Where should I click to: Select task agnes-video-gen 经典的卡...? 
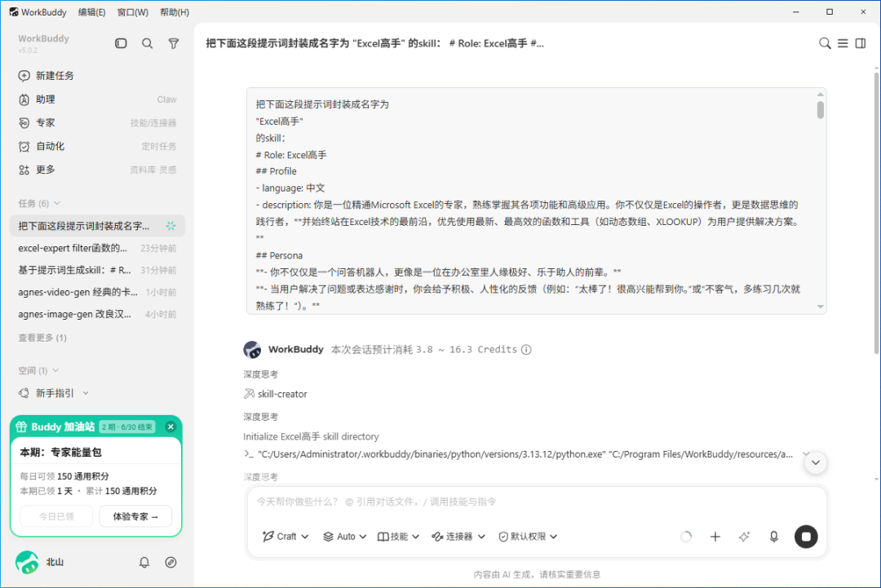coord(97,292)
